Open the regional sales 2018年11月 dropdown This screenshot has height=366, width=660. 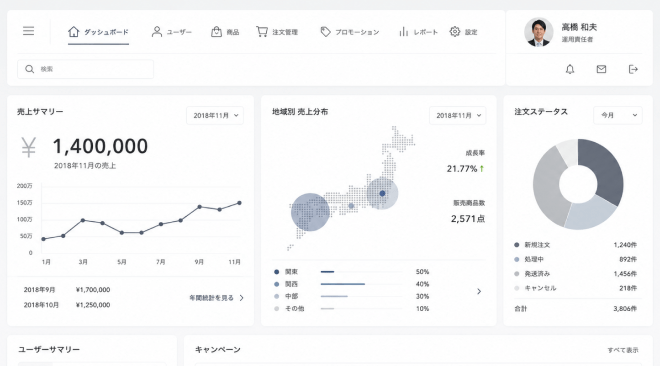(458, 115)
